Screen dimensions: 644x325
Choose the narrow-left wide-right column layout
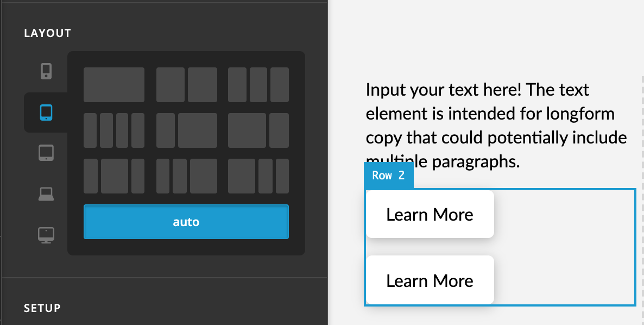tap(186, 130)
